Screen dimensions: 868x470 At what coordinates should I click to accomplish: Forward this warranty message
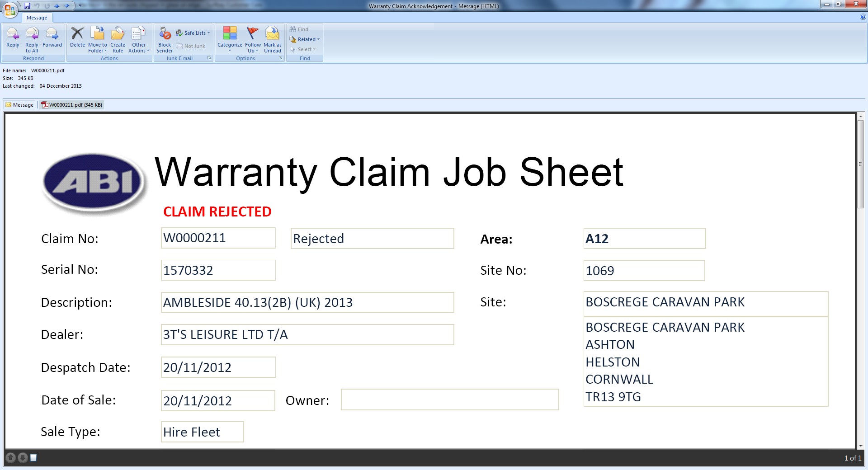click(52, 38)
